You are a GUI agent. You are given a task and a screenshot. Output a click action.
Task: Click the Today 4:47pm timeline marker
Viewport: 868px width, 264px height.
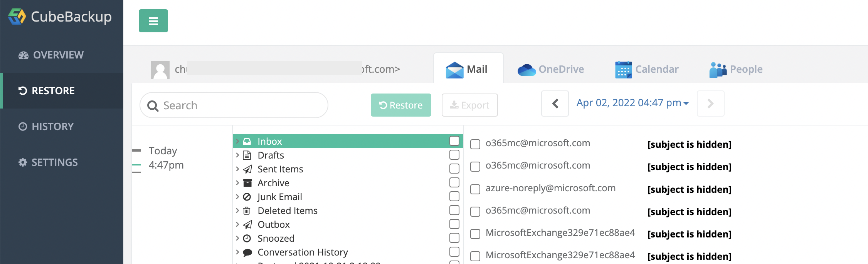pyautogui.click(x=136, y=165)
